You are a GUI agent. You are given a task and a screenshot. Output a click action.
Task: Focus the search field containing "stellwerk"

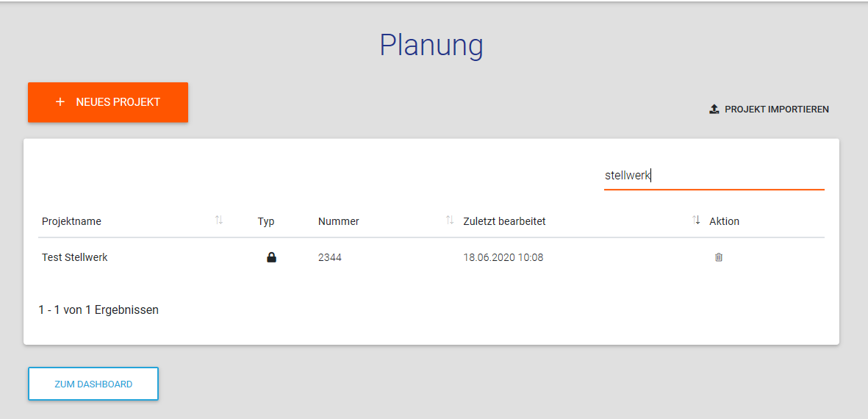click(713, 176)
